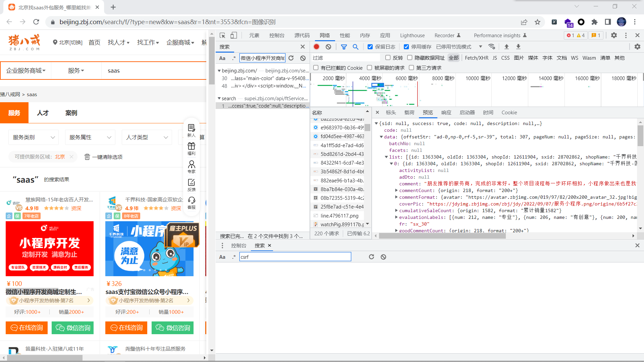Refresh the csrf search in drawer
Viewport: 644px width, 362px height.
(x=371, y=257)
